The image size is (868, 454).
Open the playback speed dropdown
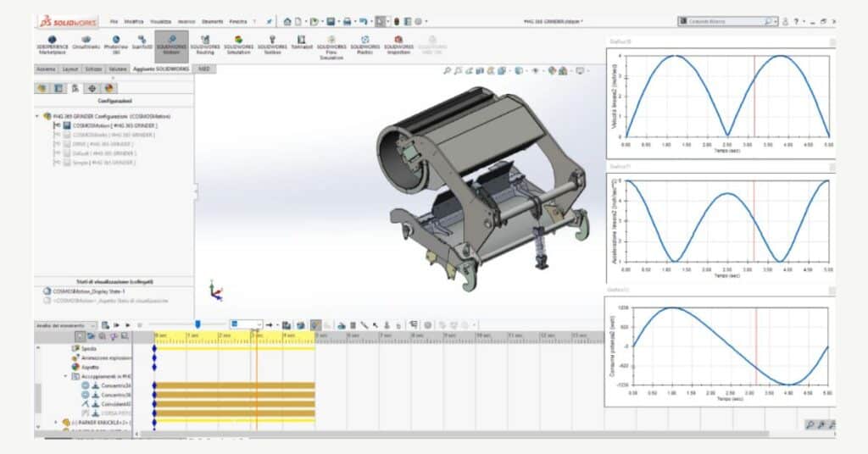tap(248, 324)
